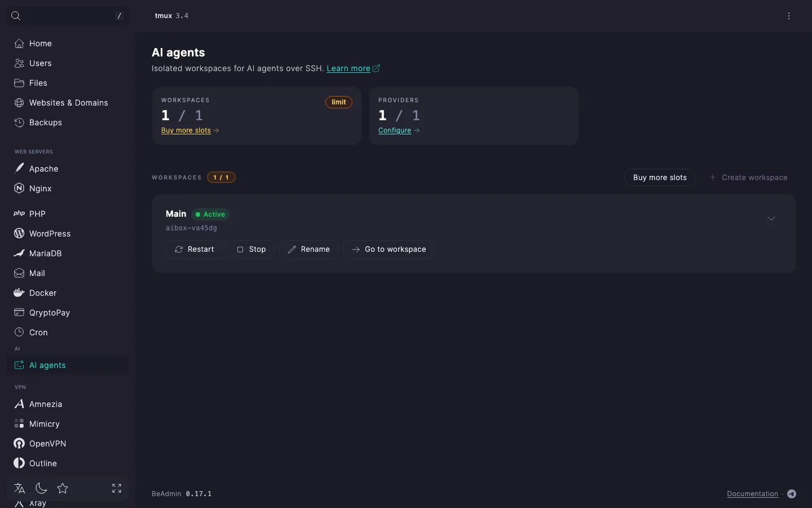Focus the sidebar search field
812x508 pixels.
click(x=68, y=16)
